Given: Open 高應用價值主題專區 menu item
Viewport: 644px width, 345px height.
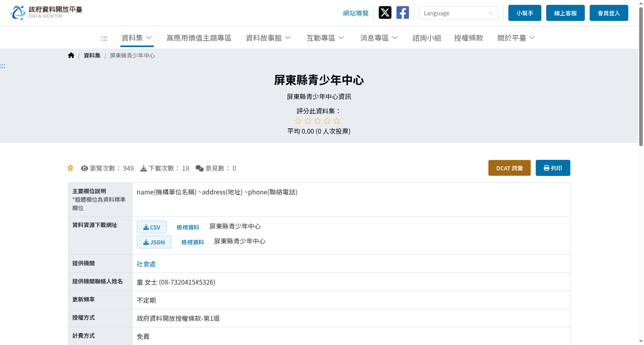Looking at the screenshot, I should click(199, 38).
